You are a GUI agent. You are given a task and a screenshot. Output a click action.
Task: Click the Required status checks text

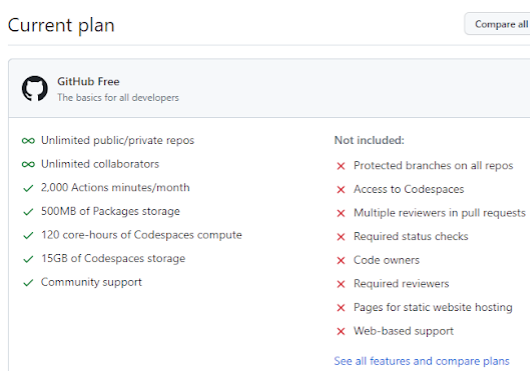[x=411, y=237]
